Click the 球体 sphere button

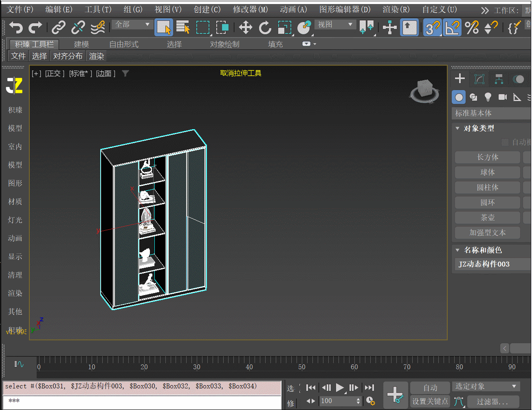coord(488,172)
